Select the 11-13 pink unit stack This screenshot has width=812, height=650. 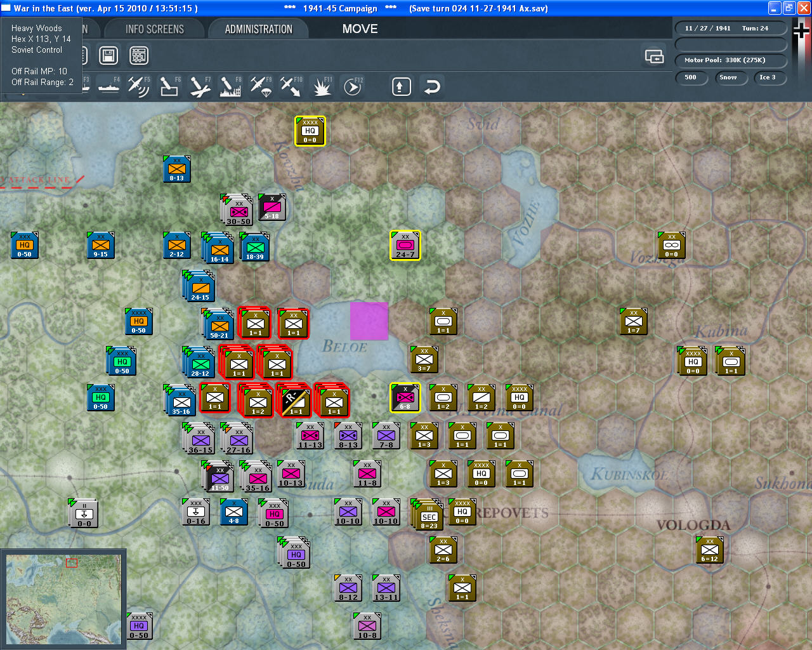(310, 436)
